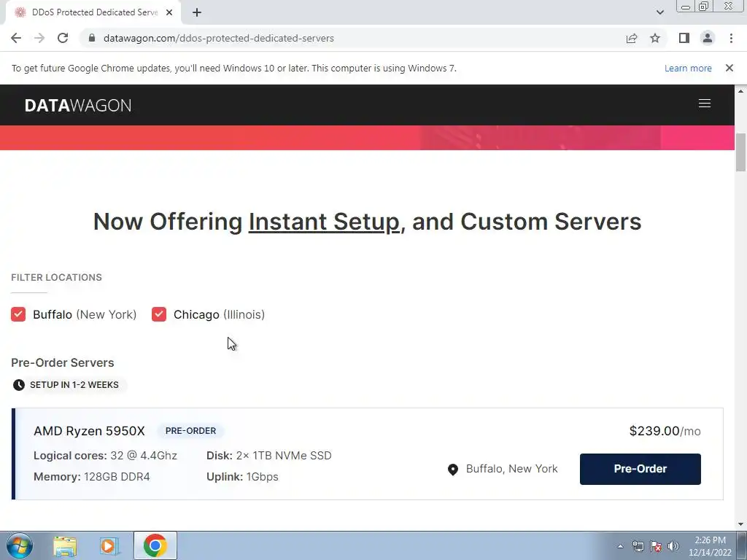Viewport: 747px width, 560px height.
Task: Open the network tray icon
Action: (638, 546)
